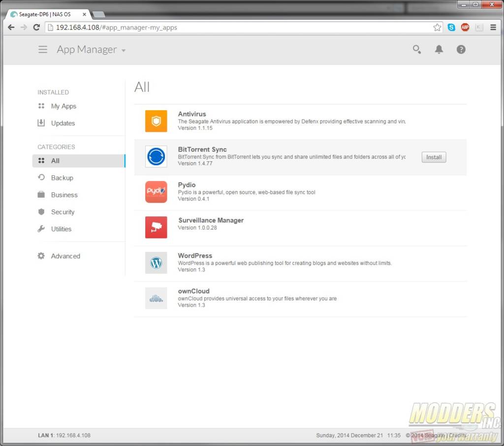The image size is (504, 446).
Task: Click the BitTorrent Sync Version 1.4.77 text
Action: coord(195,163)
